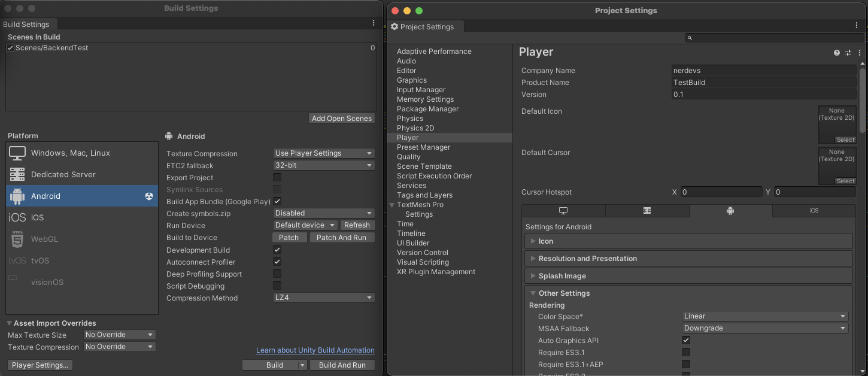868x376 pixels.
Task: Disable Build App Bundle (Google Play)
Action: pyautogui.click(x=277, y=201)
